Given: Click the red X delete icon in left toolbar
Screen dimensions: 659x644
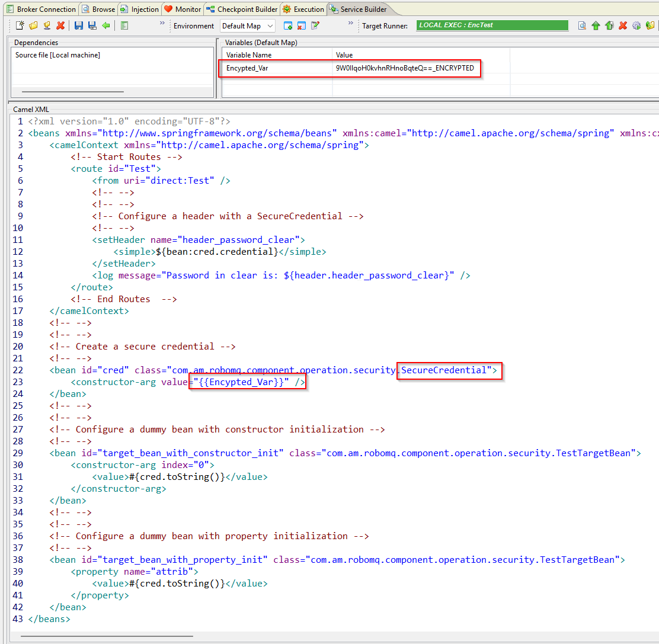Looking at the screenshot, I should tap(60, 25).
